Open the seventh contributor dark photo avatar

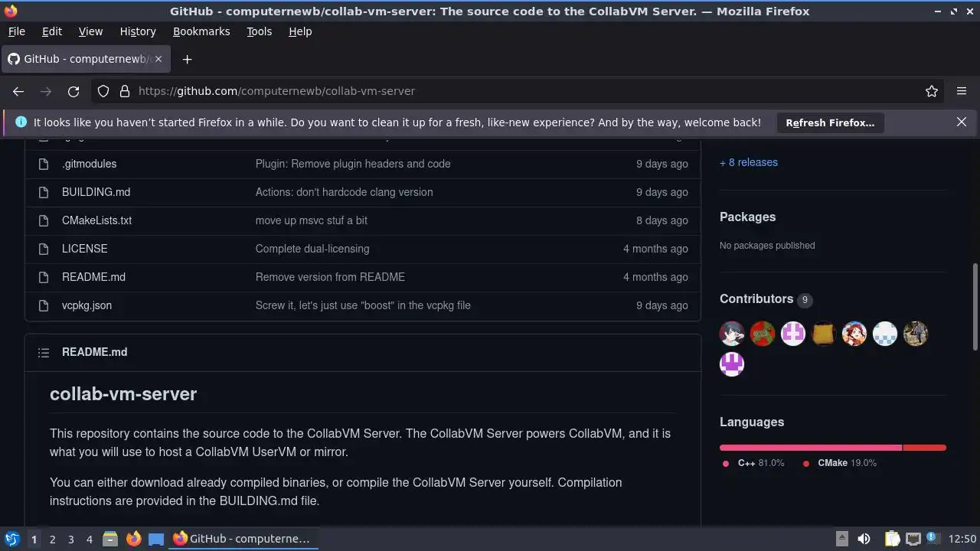(x=916, y=334)
